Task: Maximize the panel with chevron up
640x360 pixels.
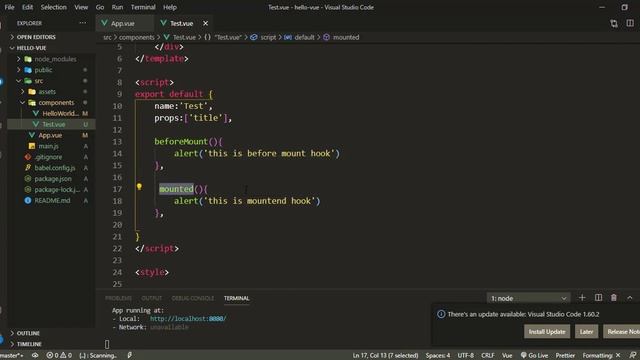Action: (630, 298)
